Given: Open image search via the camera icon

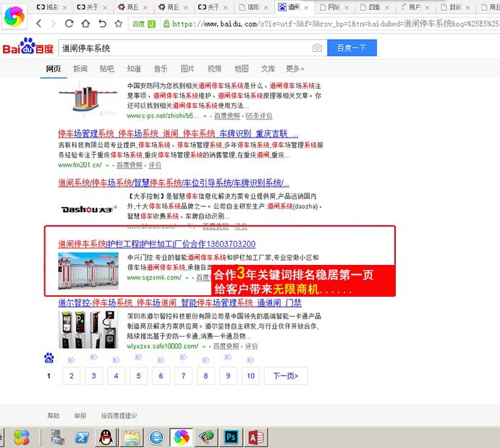Looking at the screenshot, I should click(317, 48).
